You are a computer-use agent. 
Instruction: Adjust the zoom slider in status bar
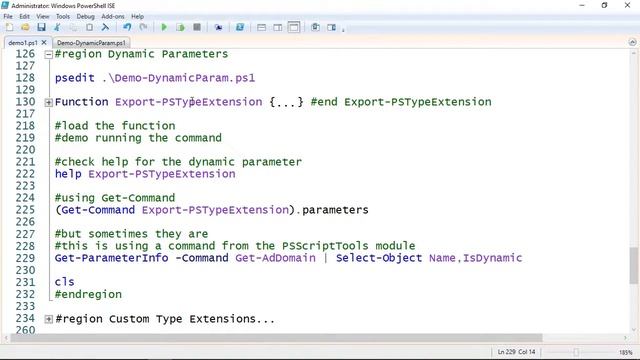coord(576,352)
